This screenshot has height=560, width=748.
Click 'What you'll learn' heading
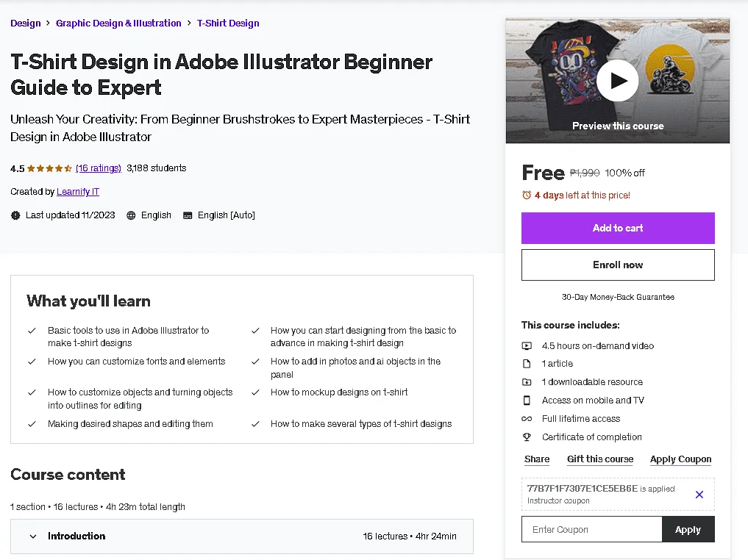click(x=88, y=301)
